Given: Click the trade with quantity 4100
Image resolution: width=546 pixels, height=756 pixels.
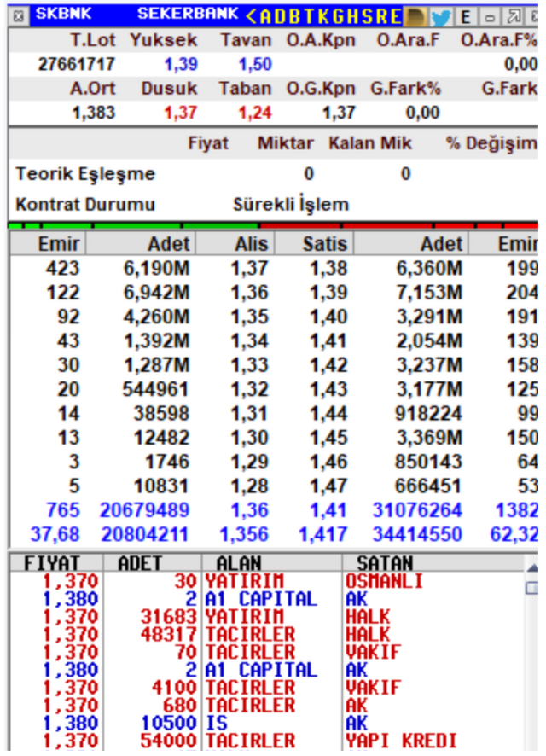Looking at the screenshot, I should 174,688.
